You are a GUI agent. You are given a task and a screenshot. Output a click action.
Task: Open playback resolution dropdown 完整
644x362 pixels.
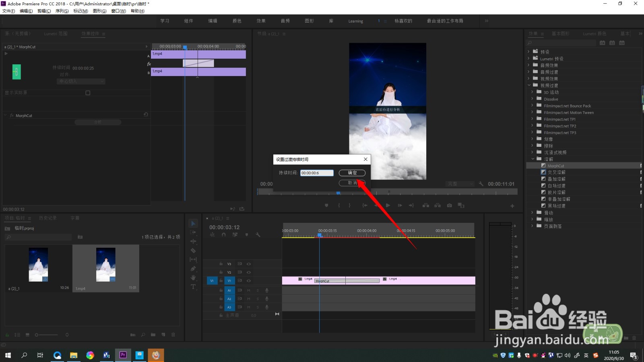460,184
